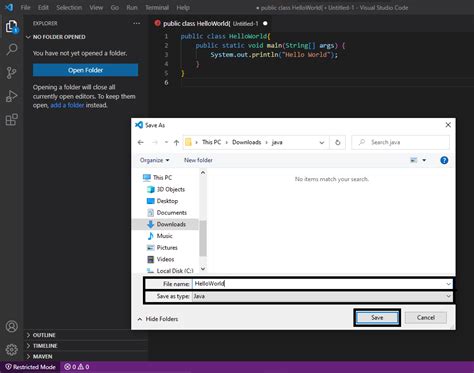Viewport: 474px width, 373px height.
Task: Open Save As dialog help icon
Action: (x=444, y=160)
